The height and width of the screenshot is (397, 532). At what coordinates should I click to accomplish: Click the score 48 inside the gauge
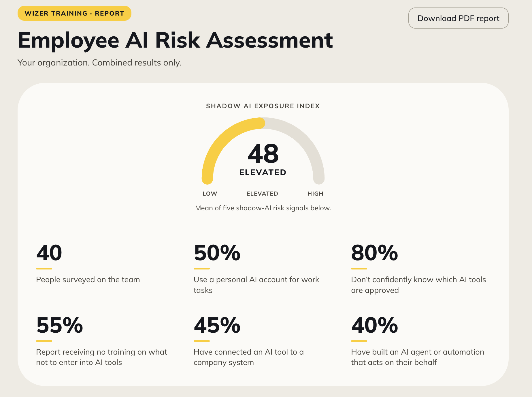[263, 153]
